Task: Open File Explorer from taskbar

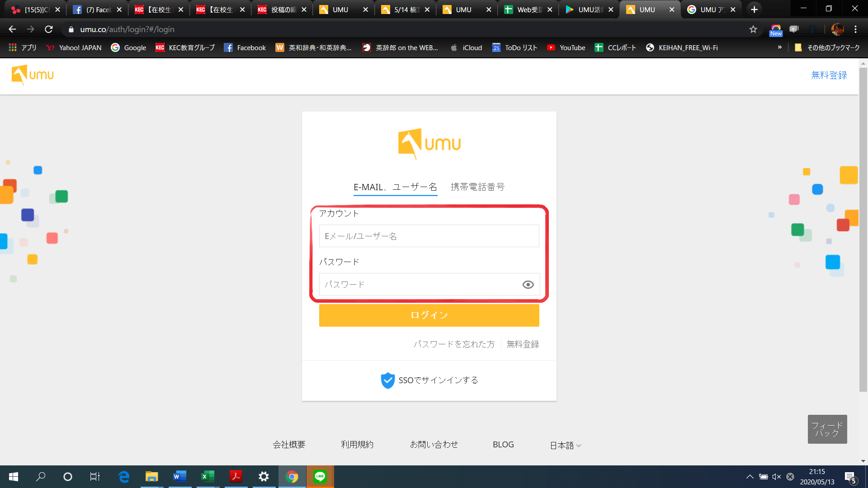Action: tap(151, 477)
